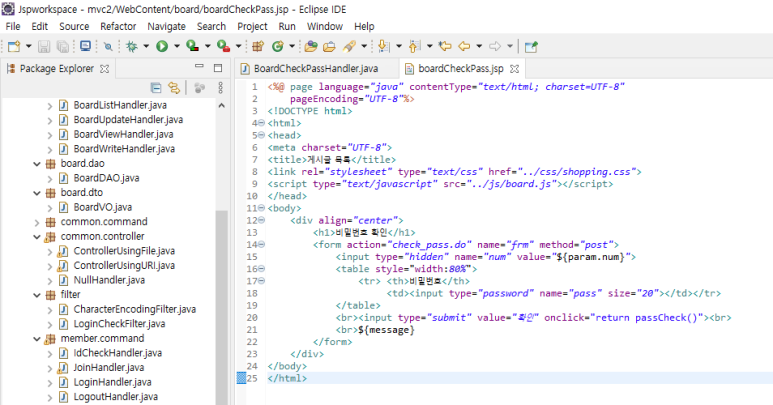This screenshot has height=405, width=773.
Task: Go to Next Annotation icon
Action: 384,46
